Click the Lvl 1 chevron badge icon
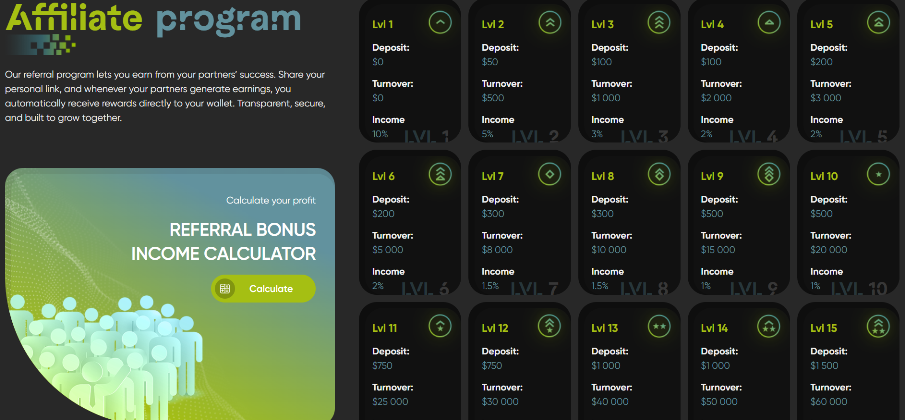This screenshot has height=420, width=905. pos(440,22)
